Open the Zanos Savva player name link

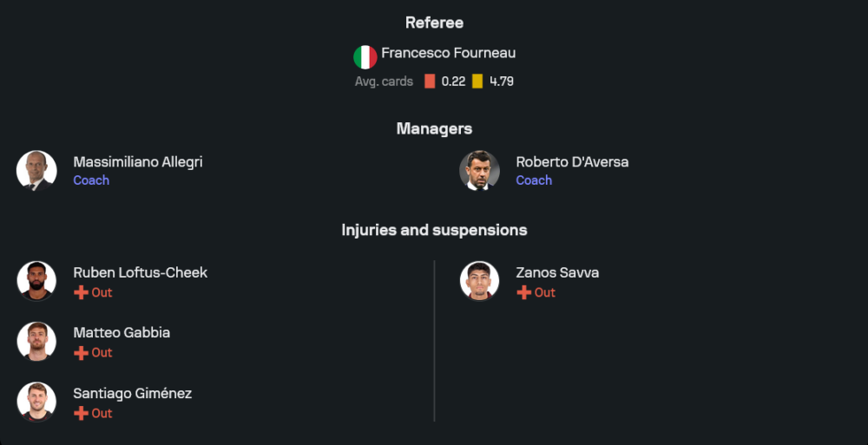(x=557, y=272)
